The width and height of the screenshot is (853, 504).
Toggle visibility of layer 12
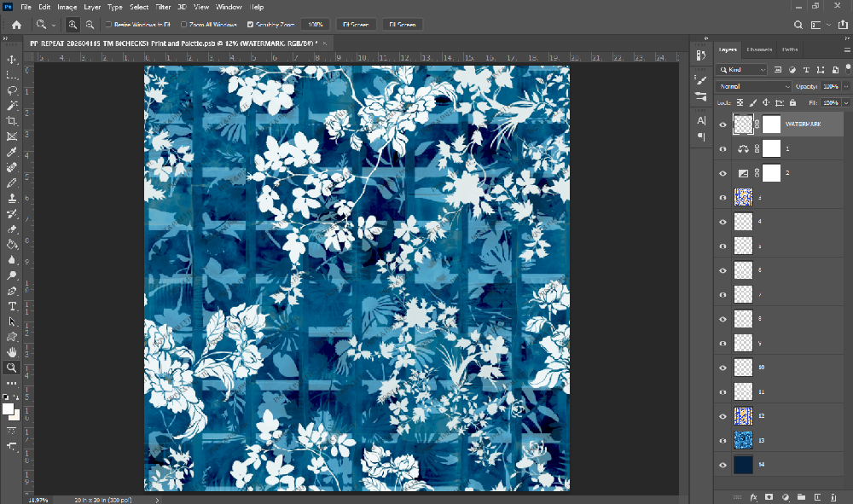[x=723, y=416]
